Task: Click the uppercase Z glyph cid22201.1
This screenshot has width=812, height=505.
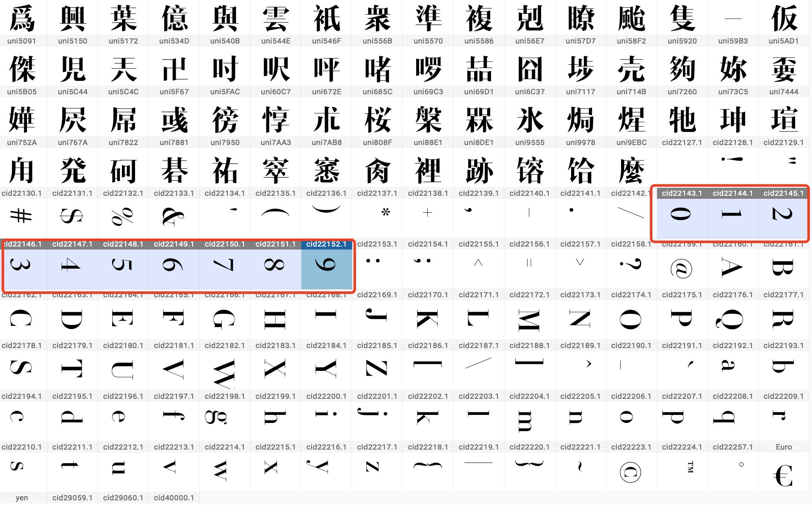Action: pyautogui.click(x=377, y=370)
